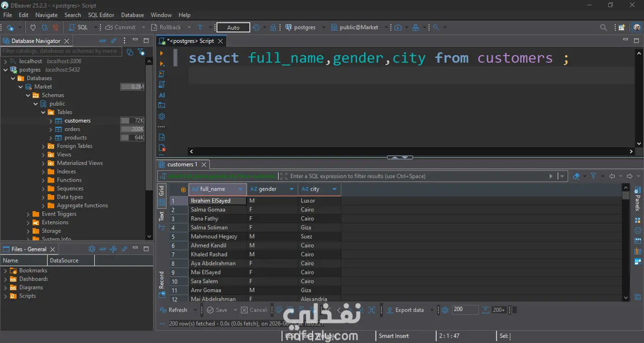The width and height of the screenshot is (644, 343).
Task: Click the Link with editor navigator icon
Action: click(114, 41)
